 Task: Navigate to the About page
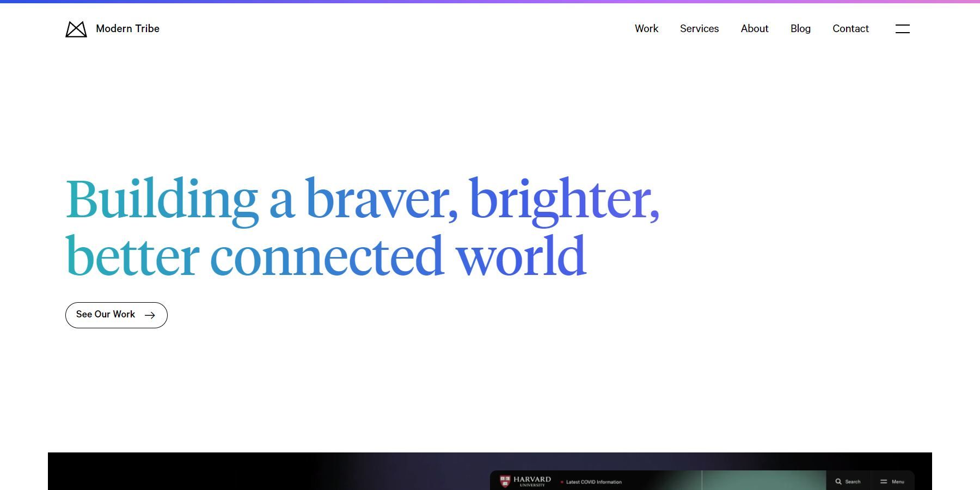754,29
